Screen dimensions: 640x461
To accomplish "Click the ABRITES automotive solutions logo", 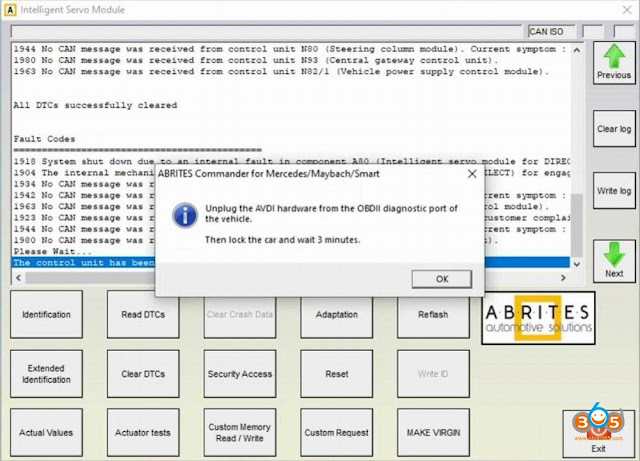I will click(x=538, y=318).
